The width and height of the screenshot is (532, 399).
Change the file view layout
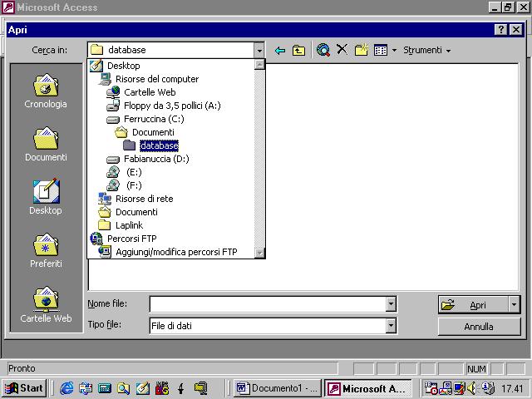381,50
